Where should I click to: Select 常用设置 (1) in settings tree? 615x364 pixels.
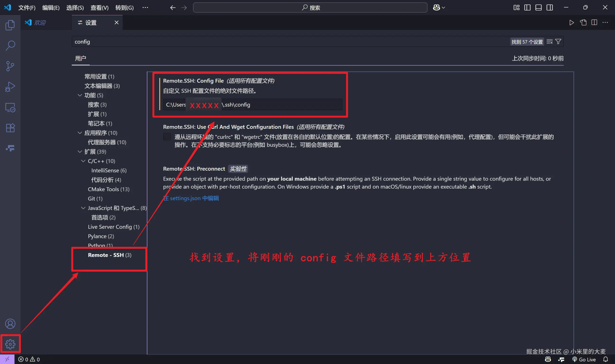click(x=99, y=77)
